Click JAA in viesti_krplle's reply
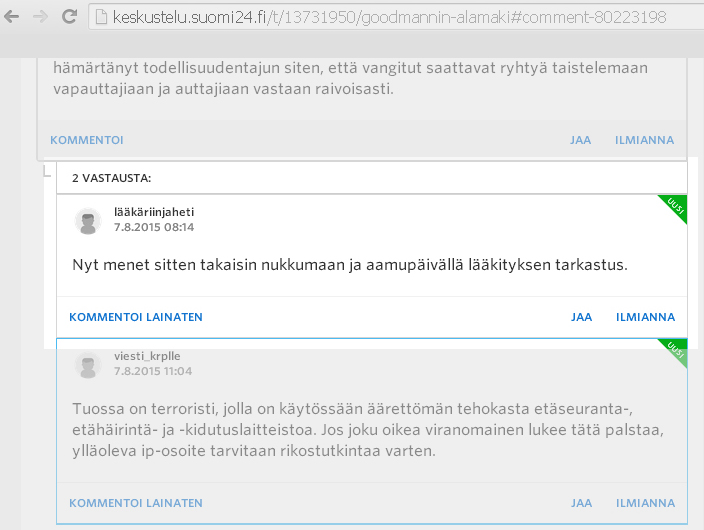This screenshot has height=530, width=704. click(581, 503)
